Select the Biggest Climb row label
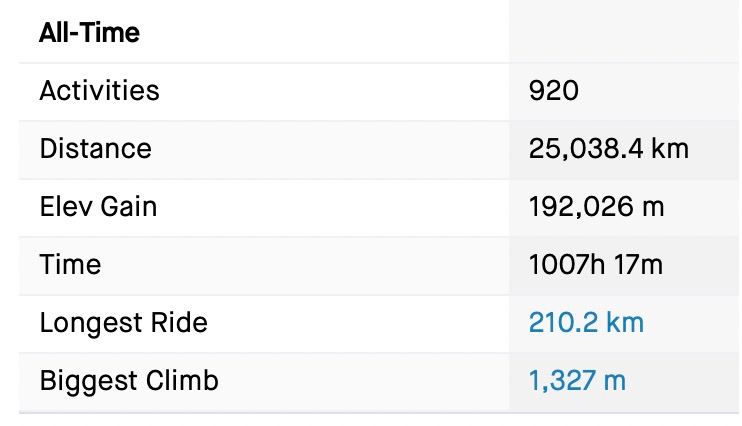The width and height of the screenshot is (742, 426). [128, 381]
